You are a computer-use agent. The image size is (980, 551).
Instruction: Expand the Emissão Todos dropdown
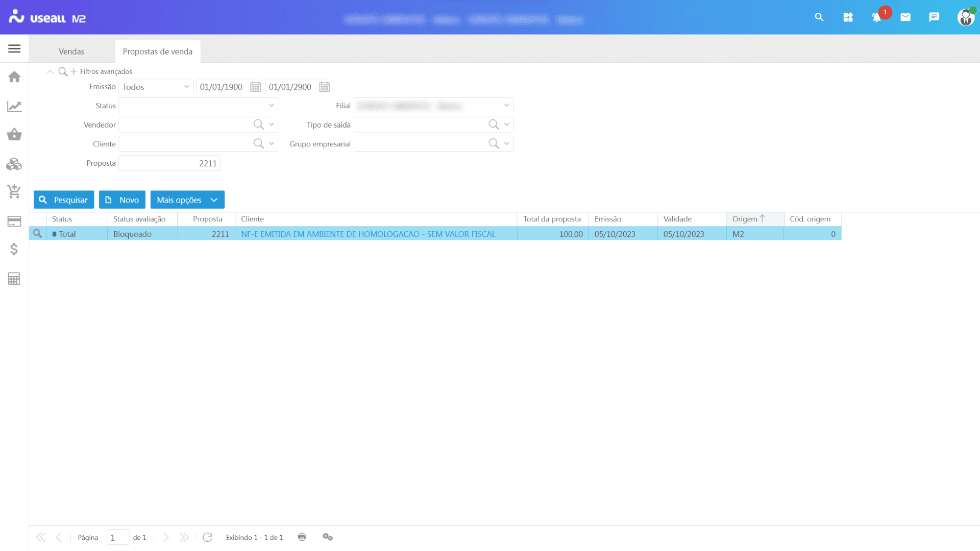point(186,87)
